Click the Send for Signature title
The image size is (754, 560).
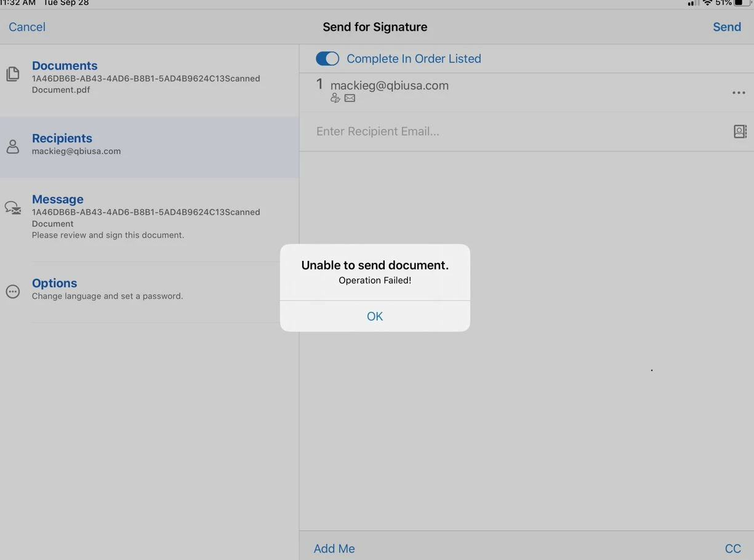pos(375,27)
